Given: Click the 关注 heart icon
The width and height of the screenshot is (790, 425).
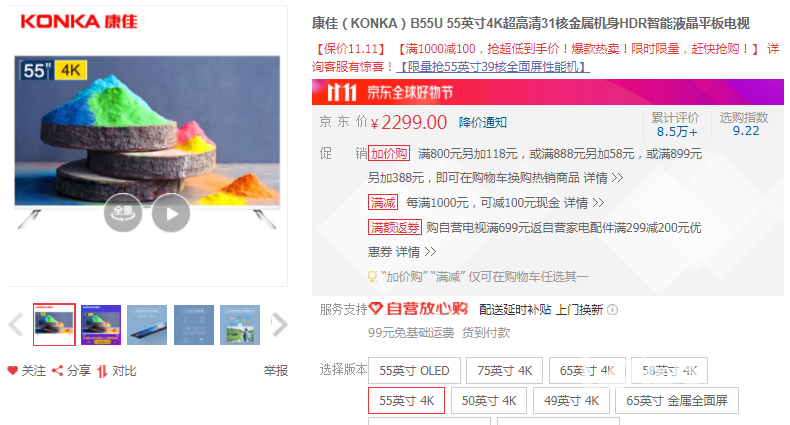Looking at the screenshot, I should pos(13,371).
